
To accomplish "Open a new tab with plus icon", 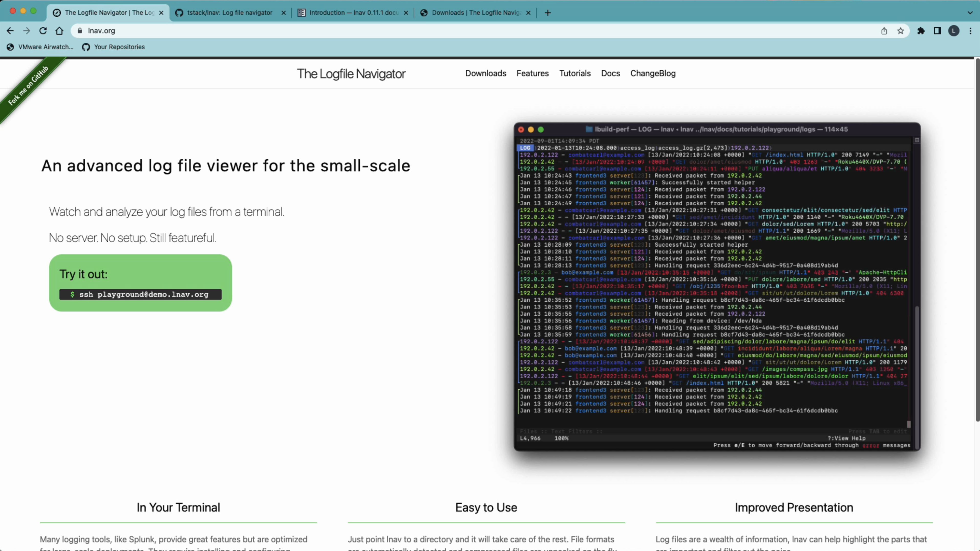I will point(548,13).
